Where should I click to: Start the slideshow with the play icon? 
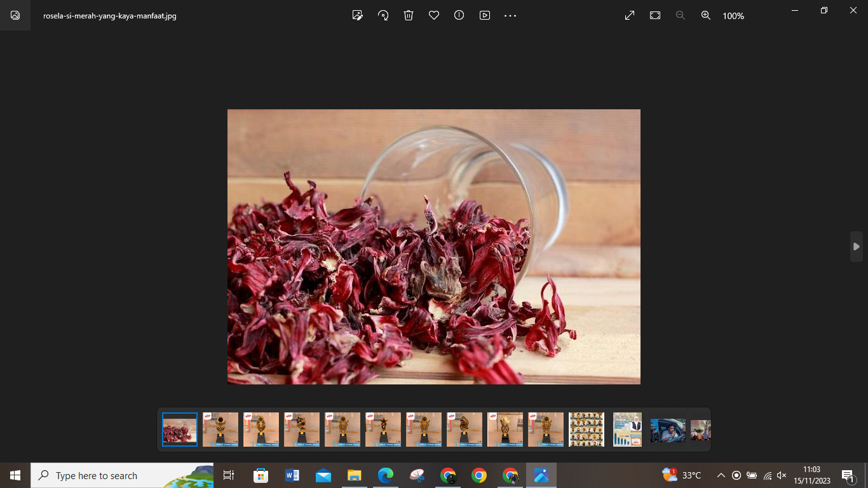(485, 15)
